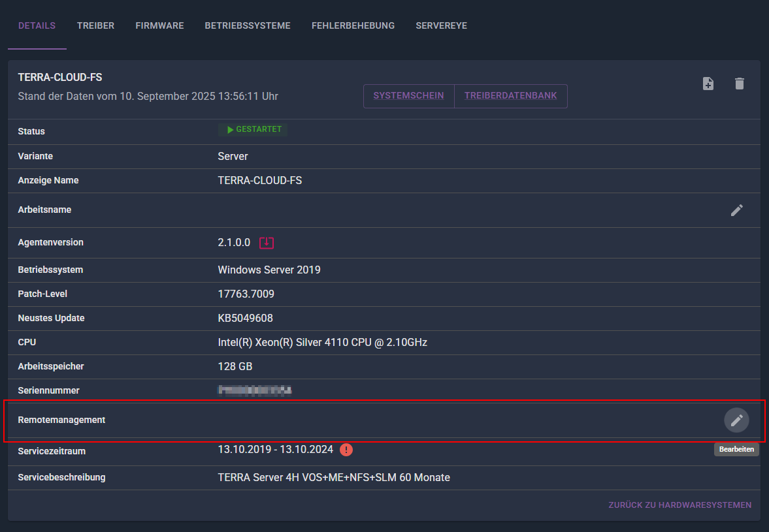This screenshot has width=769, height=532.
Task: Edit the Arbeitsname with pencil icon
Action: [736, 210]
